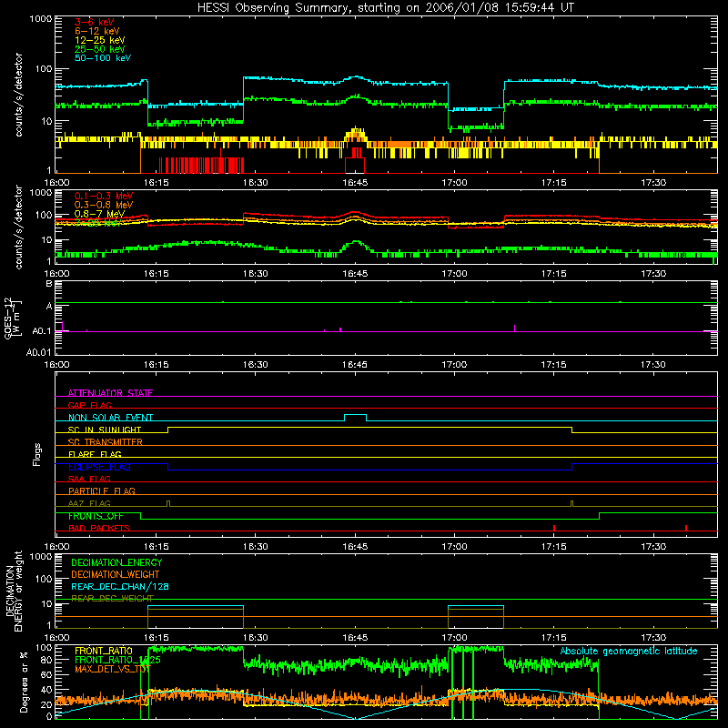This screenshot has width=728, height=728.
Task: Click the SC_TRANSMITTER flag label
Action: pyautogui.click(x=106, y=441)
